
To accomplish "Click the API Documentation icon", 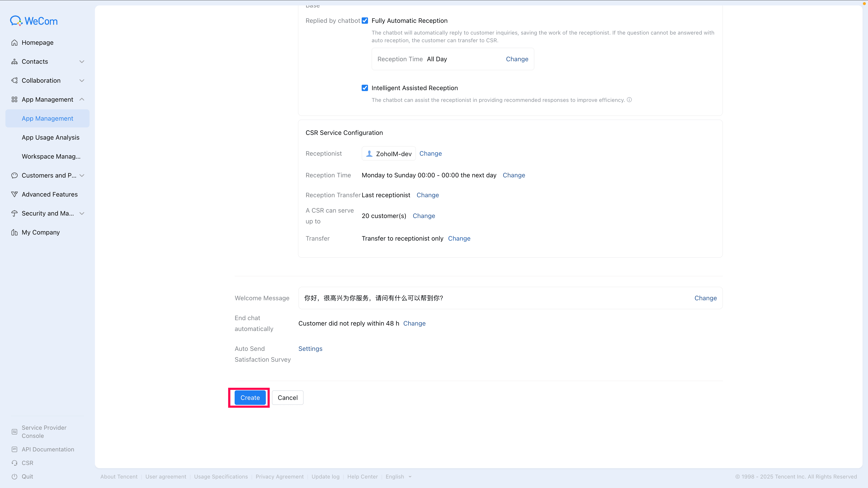I will click(x=14, y=449).
